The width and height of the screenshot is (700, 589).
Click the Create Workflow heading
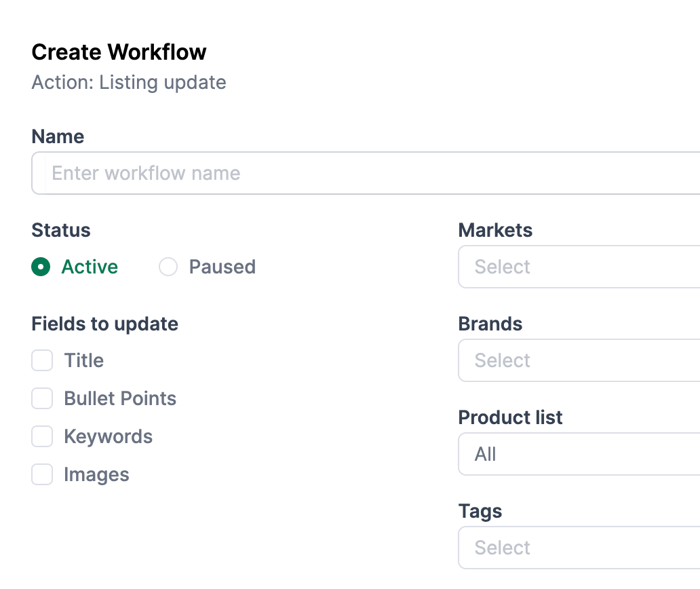pyautogui.click(x=119, y=52)
